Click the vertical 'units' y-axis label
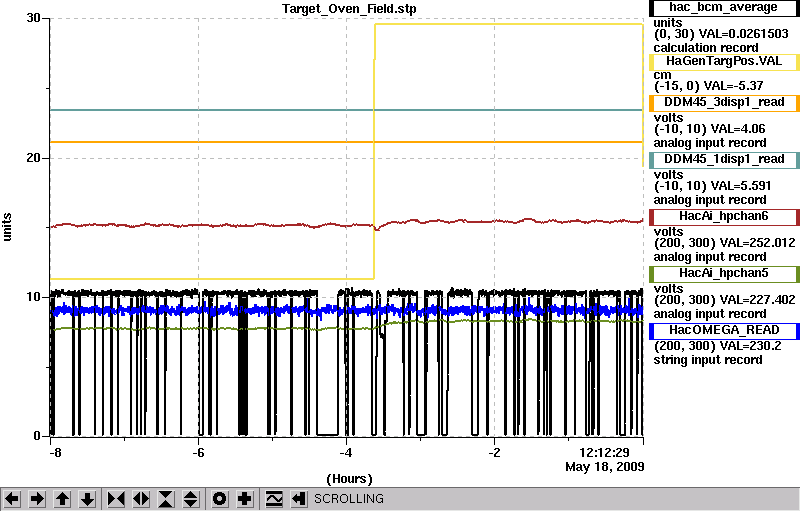Viewport: 800px width, 511px height. tap(7, 227)
